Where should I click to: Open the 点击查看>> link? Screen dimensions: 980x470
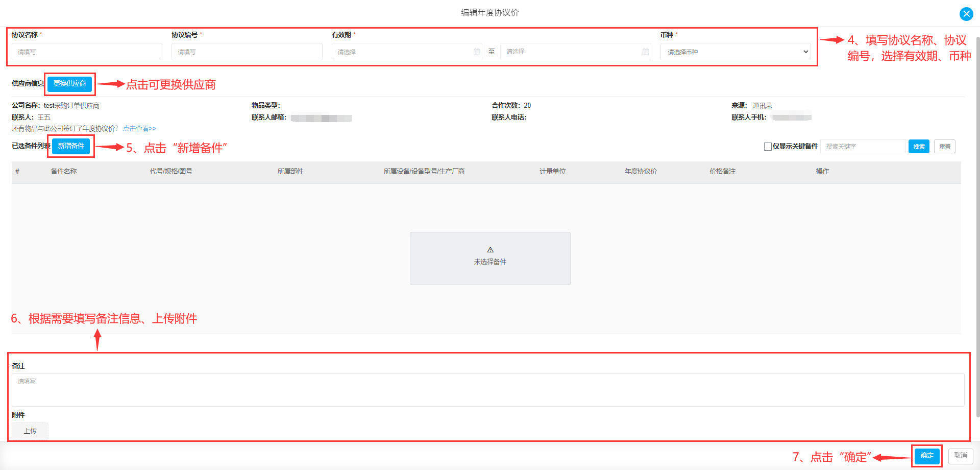(x=139, y=129)
